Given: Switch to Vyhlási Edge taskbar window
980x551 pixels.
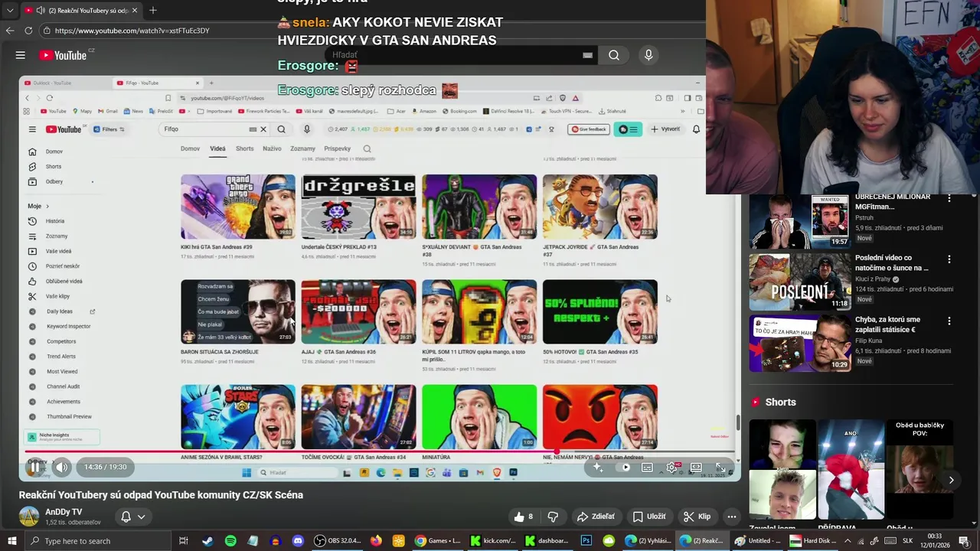Looking at the screenshot, I should click(x=648, y=541).
